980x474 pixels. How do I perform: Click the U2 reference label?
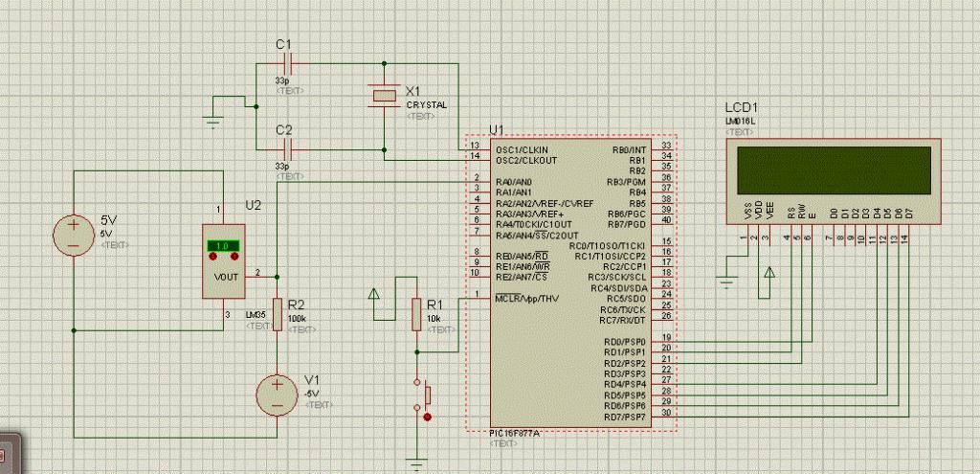255,207
